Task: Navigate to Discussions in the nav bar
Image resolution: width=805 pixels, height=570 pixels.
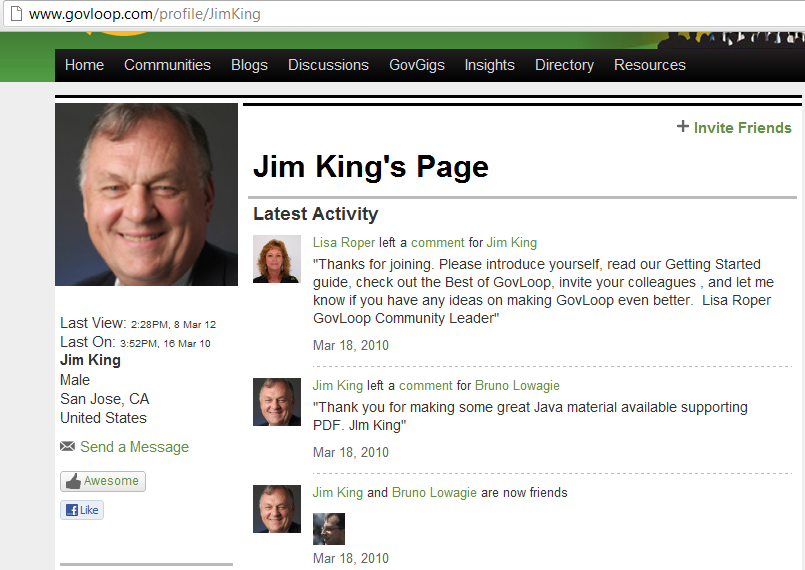Action: (328, 65)
